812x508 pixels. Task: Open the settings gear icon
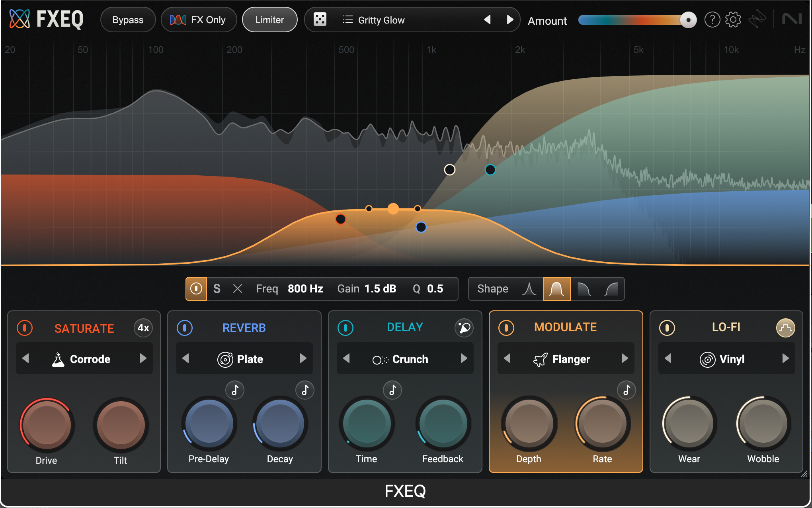point(733,20)
